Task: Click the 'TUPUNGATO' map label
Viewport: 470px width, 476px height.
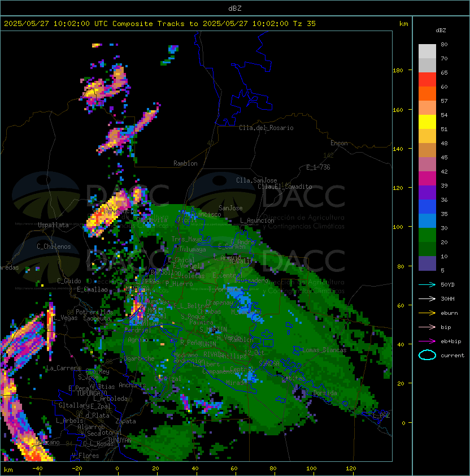Action: [x=92, y=393]
